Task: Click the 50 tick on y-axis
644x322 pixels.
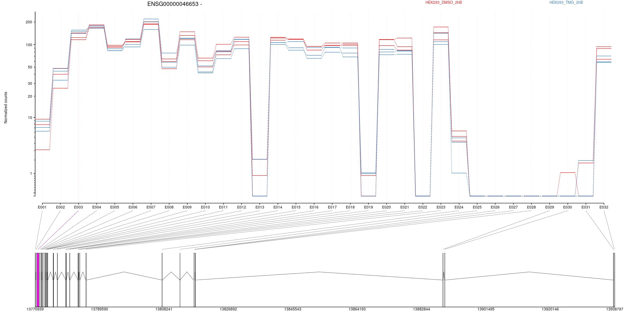Action: (x=30, y=67)
